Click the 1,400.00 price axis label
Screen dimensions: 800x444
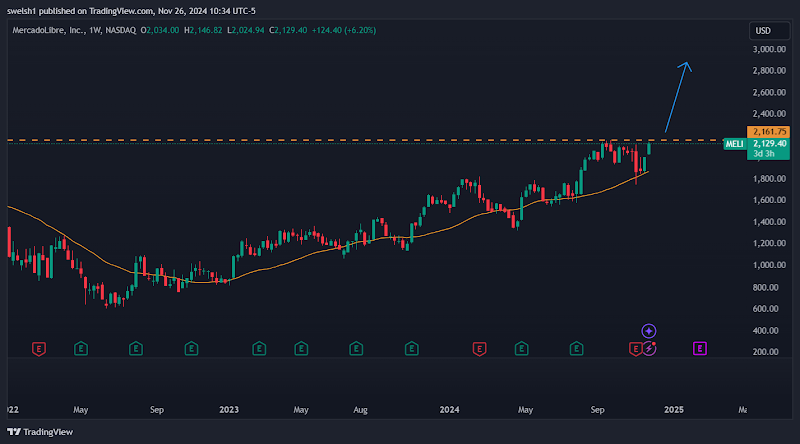[x=769, y=222]
